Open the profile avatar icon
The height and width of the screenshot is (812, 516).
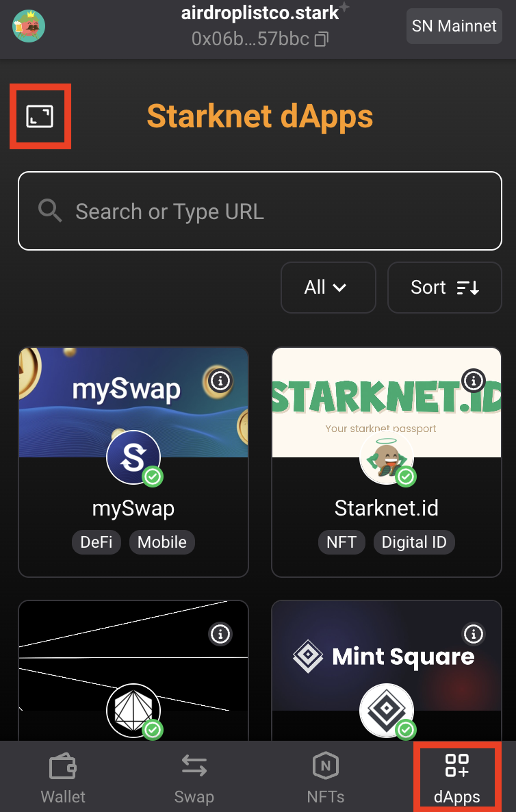[x=29, y=26]
